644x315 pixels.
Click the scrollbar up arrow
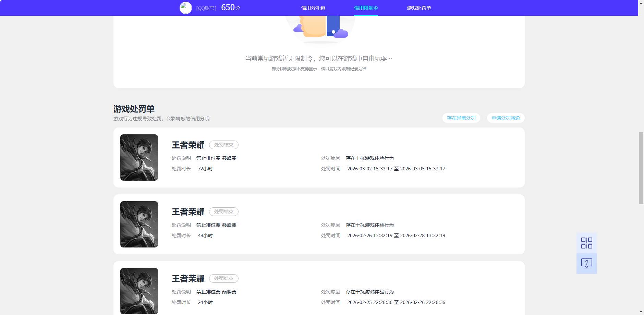(641, 3)
